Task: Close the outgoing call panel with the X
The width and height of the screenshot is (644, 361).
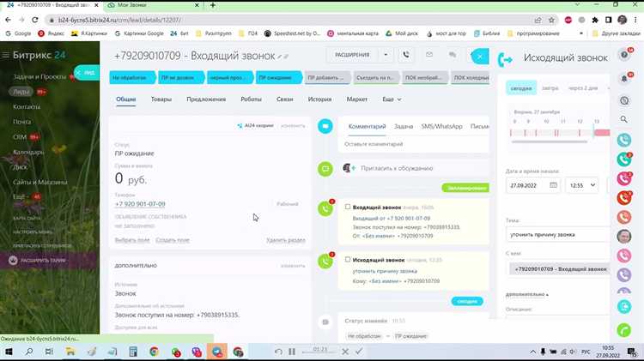Action: [x=480, y=57]
